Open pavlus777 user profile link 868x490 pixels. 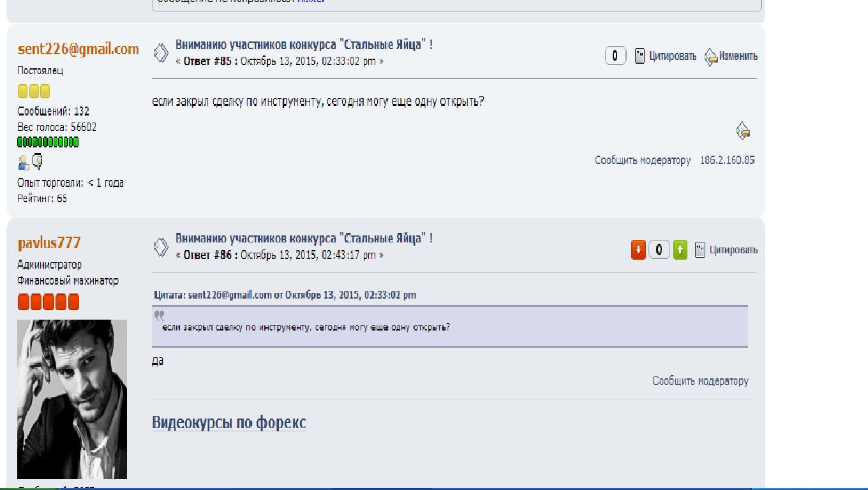49,243
